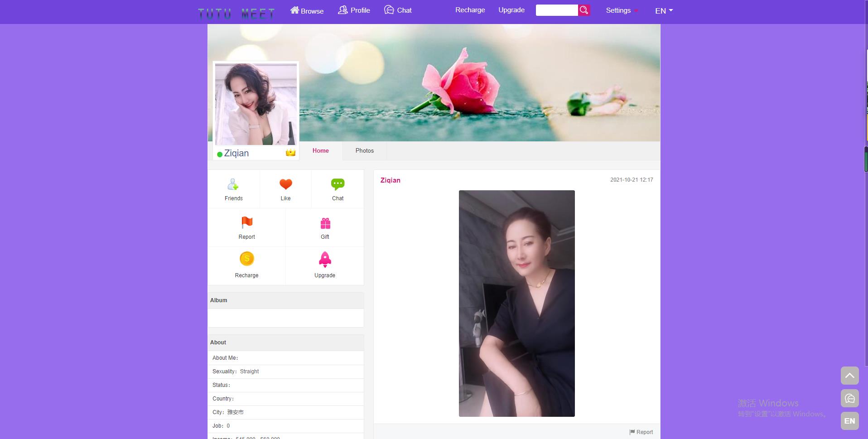Click the pink rocket Upgrade icon

point(325,260)
